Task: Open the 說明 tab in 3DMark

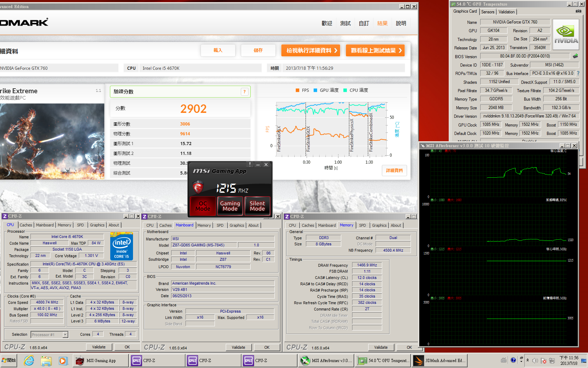Action: coord(401,23)
